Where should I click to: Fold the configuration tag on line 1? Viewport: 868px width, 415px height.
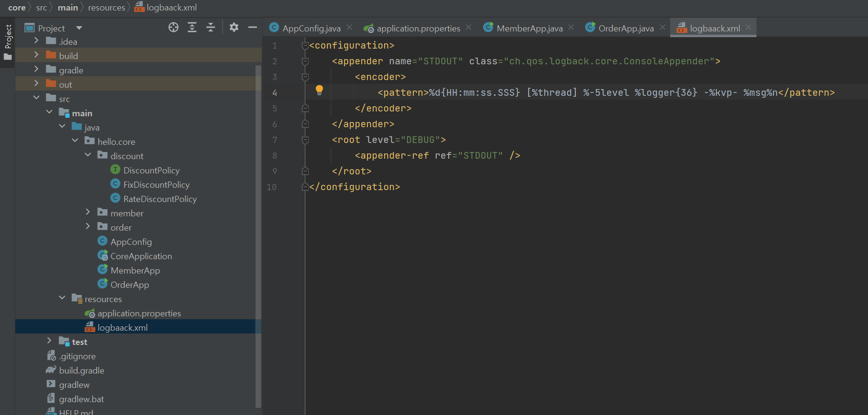click(305, 45)
